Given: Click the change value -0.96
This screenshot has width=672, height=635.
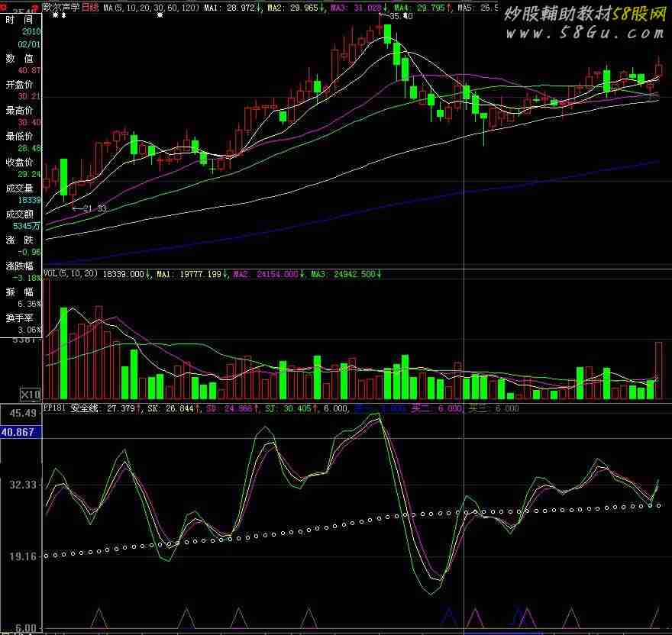Looking at the screenshot, I should pos(29,252).
